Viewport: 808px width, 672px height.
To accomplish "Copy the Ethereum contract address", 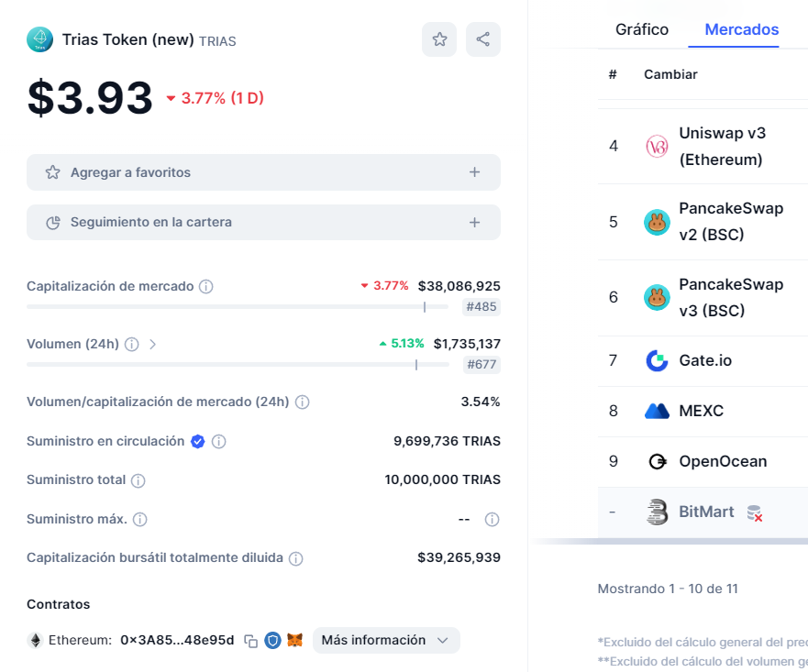I will tap(251, 641).
